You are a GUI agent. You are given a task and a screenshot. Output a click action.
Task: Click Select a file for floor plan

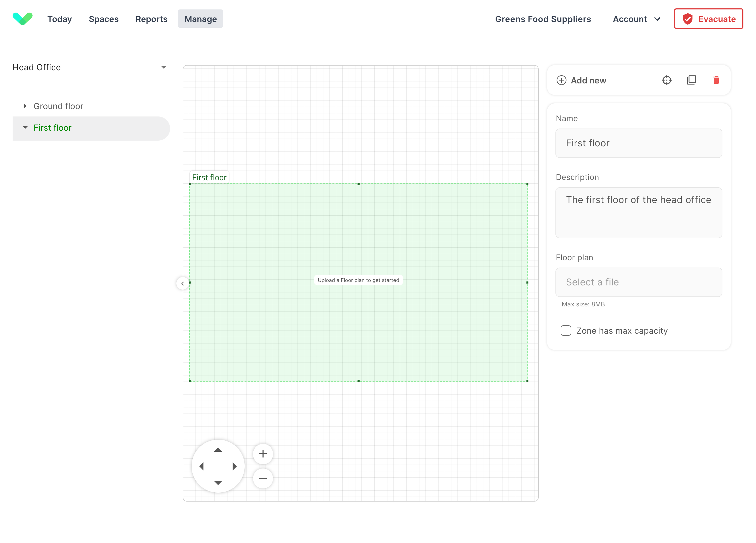pos(639,282)
